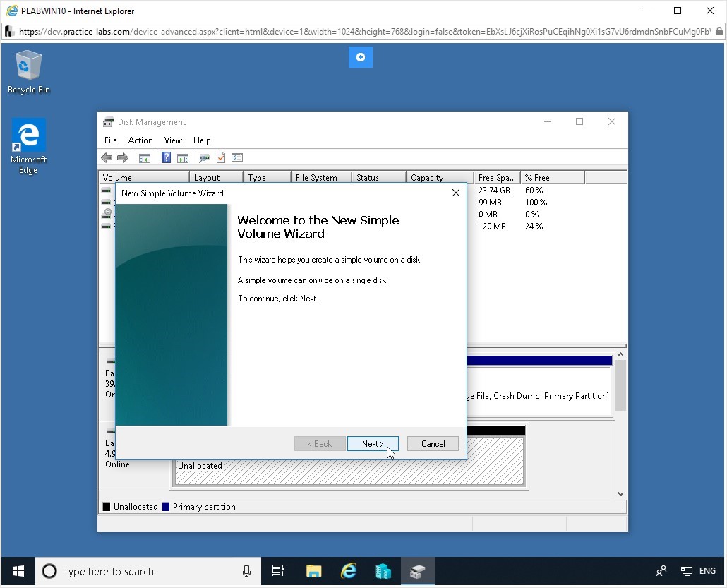727x588 pixels.
Task: Open File Explorer from the taskbar
Action: 314,571
